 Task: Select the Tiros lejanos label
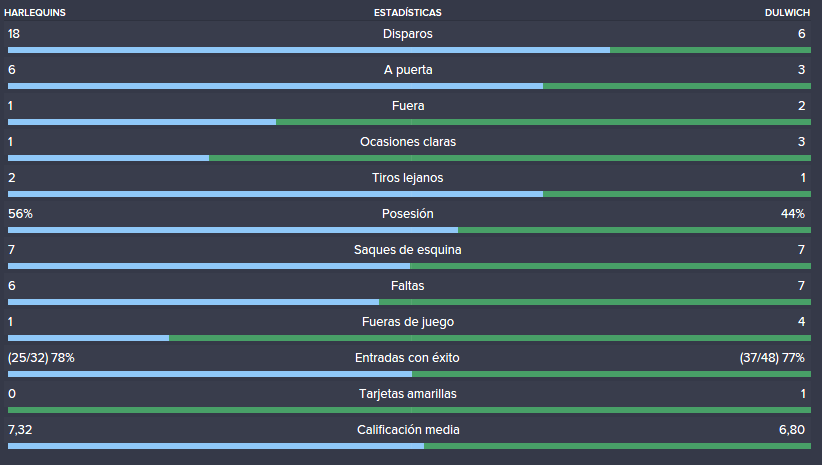pyautogui.click(x=407, y=178)
